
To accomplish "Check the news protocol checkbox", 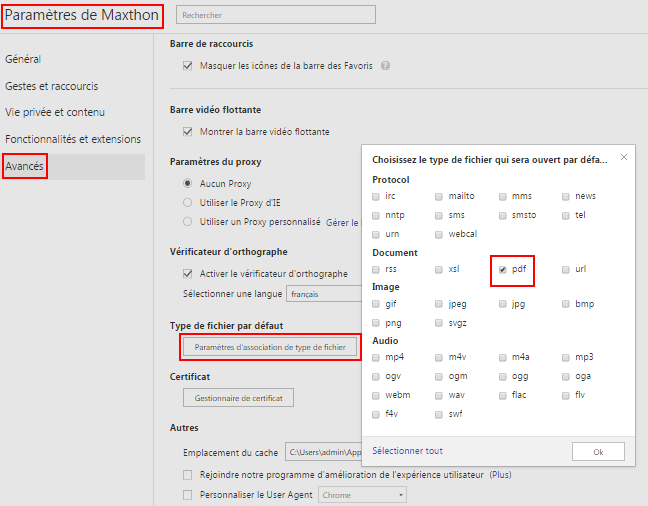I will click(566, 196).
